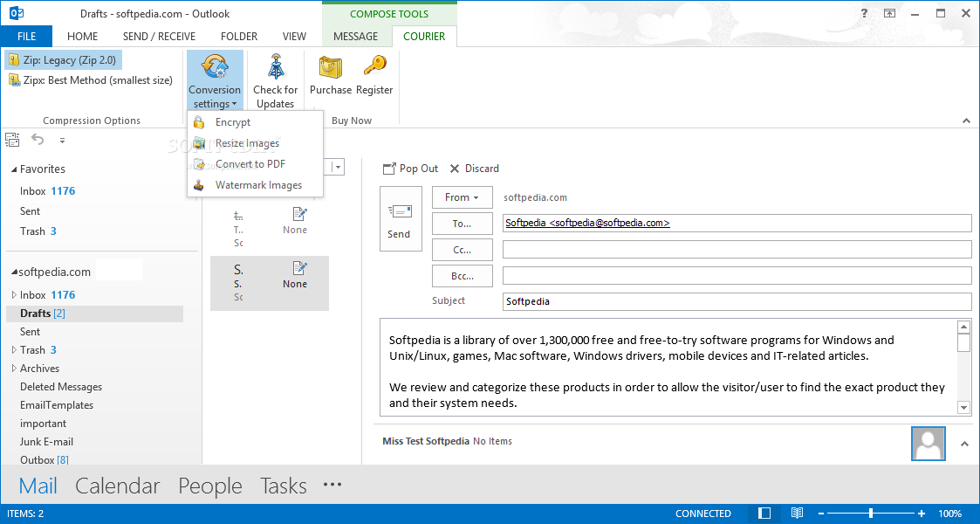Expand the account Trash folder arrow
The width and height of the screenshot is (980, 524).
tap(14, 349)
